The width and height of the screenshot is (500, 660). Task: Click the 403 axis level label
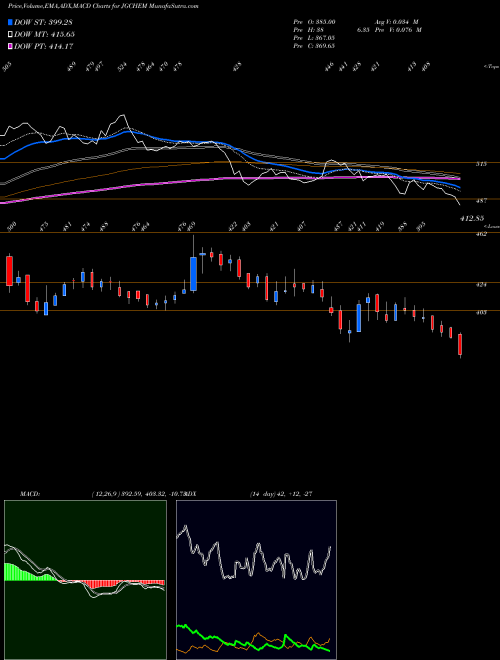tap(481, 312)
